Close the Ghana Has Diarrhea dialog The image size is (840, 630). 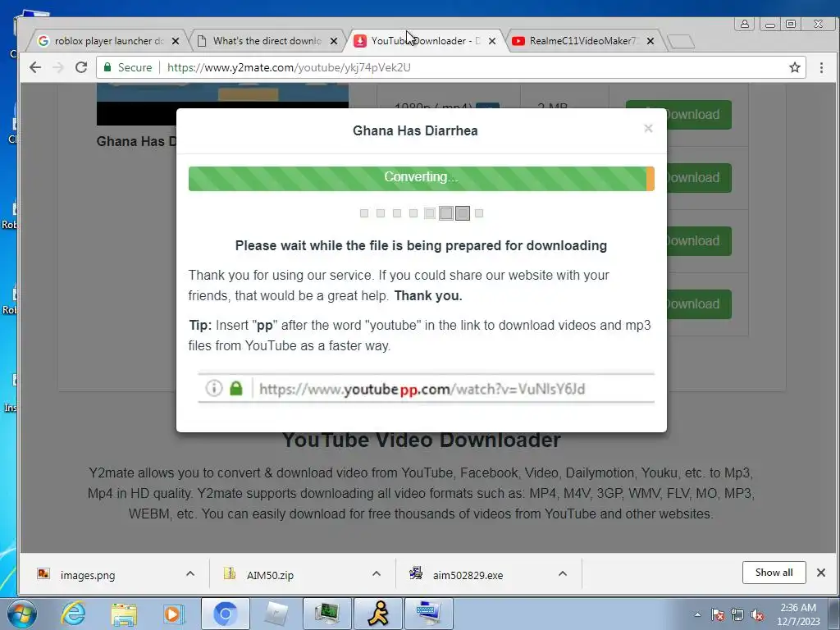[648, 128]
